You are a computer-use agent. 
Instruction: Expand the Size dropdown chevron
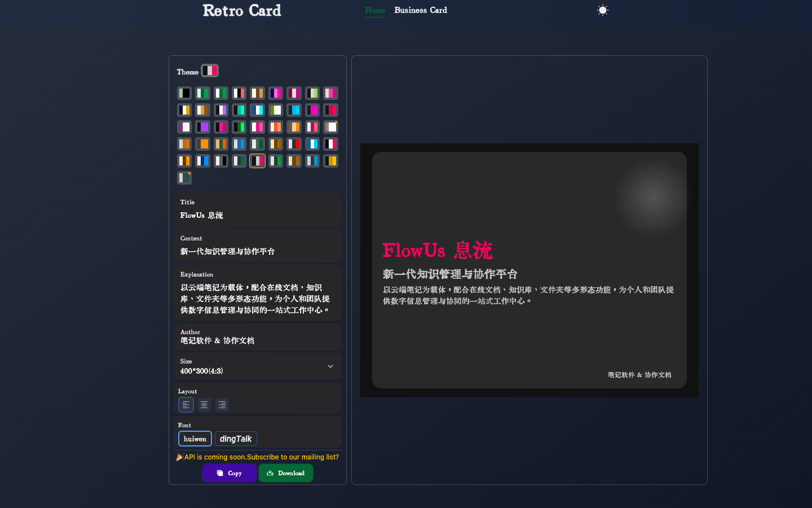tap(330, 366)
